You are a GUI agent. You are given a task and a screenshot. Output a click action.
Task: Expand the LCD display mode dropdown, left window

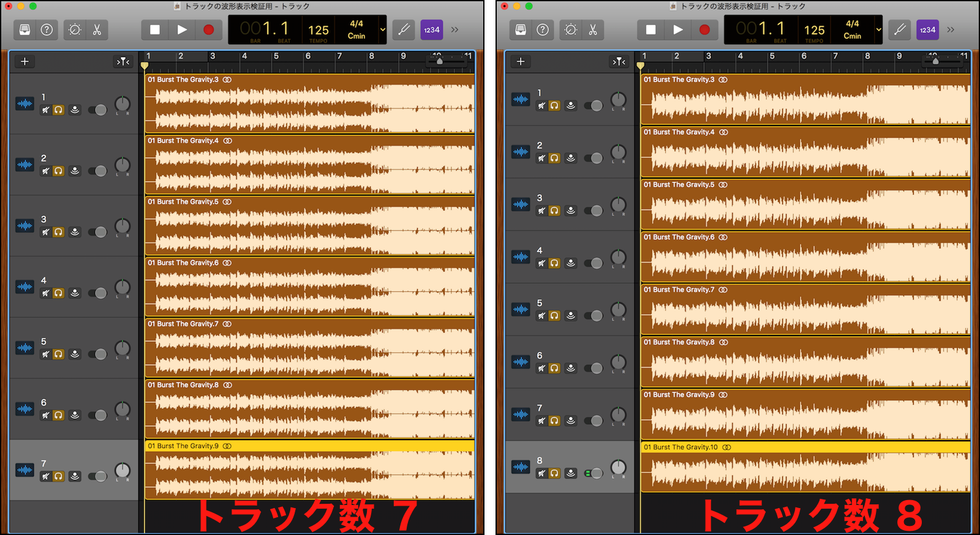coord(383,30)
